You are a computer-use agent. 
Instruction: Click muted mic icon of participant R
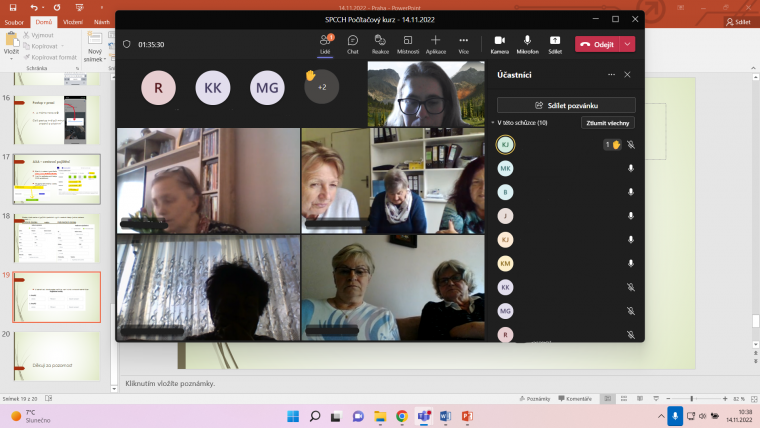coord(631,334)
